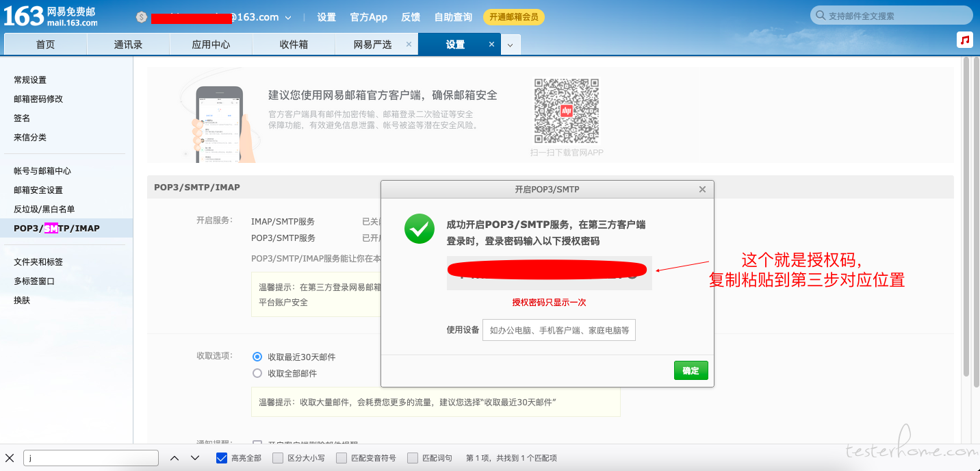Click the 反馈 header link
This screenshot has width=980, height=471.
point(411,17)
